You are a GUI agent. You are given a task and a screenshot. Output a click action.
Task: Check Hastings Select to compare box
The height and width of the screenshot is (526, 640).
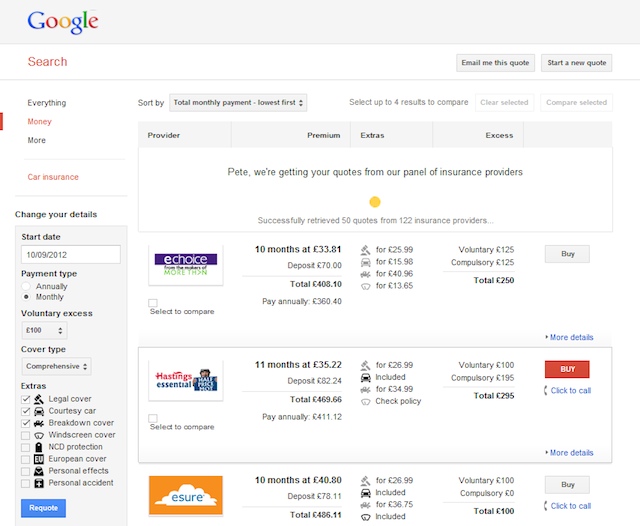153,418
